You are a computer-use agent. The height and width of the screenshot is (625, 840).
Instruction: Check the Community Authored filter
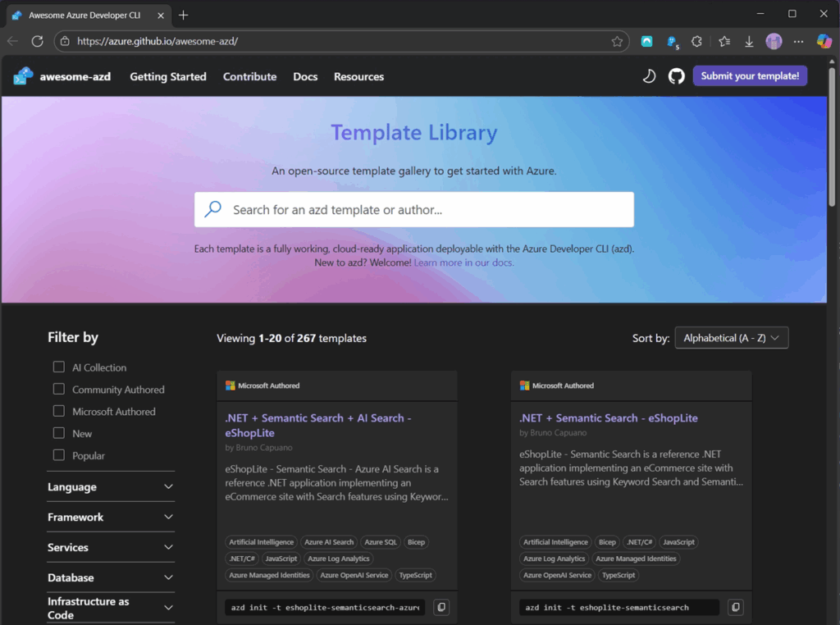(59, 390)
